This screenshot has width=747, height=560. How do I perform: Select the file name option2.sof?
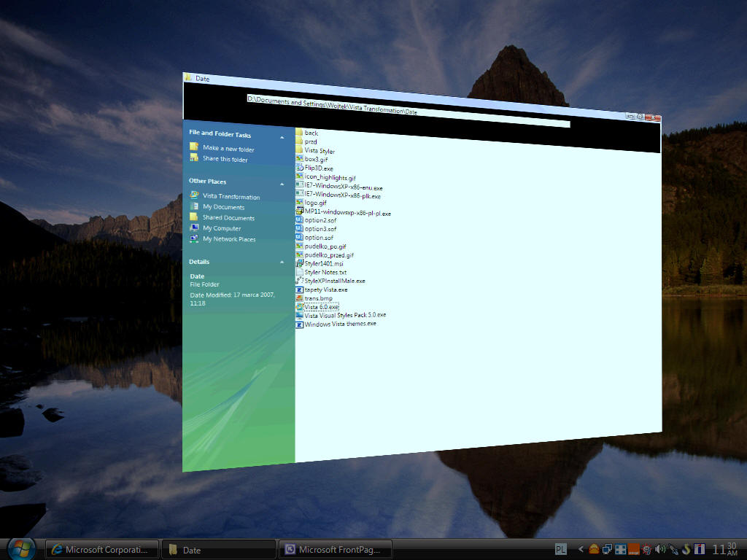pyautogui.click(x=320, y=220)
